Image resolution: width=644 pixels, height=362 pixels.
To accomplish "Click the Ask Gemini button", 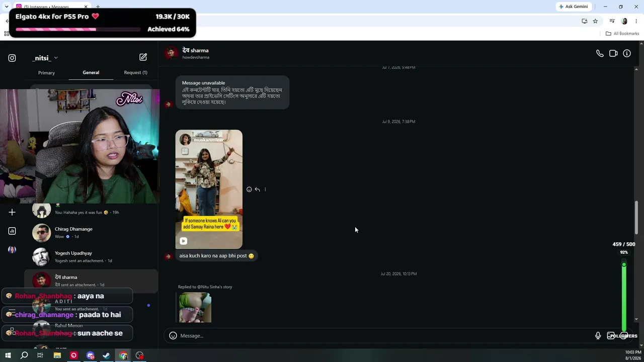I will tap(573, 7).
